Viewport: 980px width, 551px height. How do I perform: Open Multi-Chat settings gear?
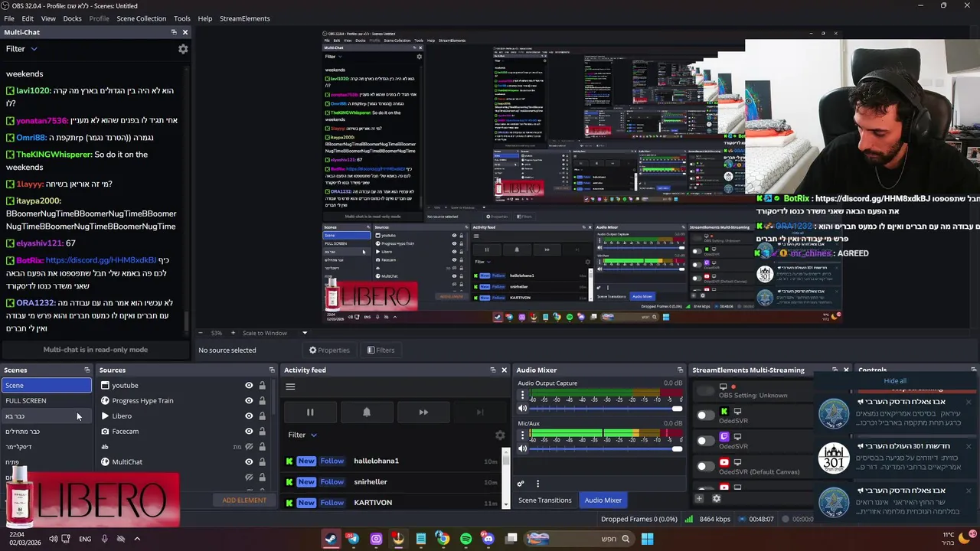click(x=183, y=49)
